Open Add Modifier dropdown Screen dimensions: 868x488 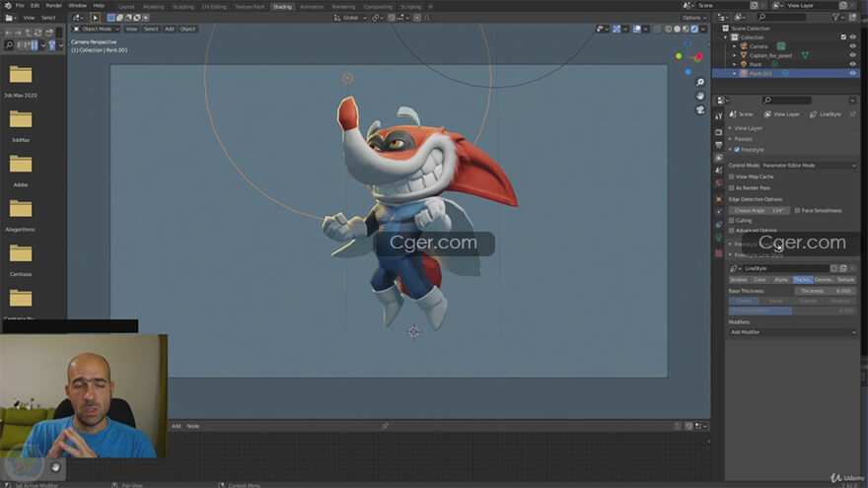793,332
